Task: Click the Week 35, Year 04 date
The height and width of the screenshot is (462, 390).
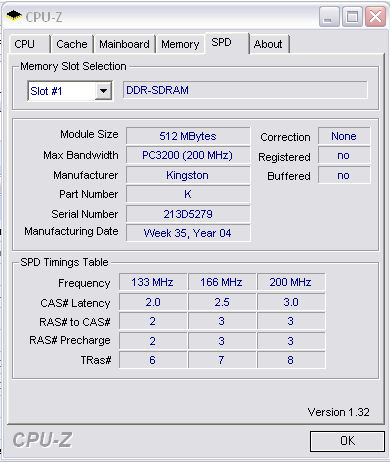Action: pos(188,233)
